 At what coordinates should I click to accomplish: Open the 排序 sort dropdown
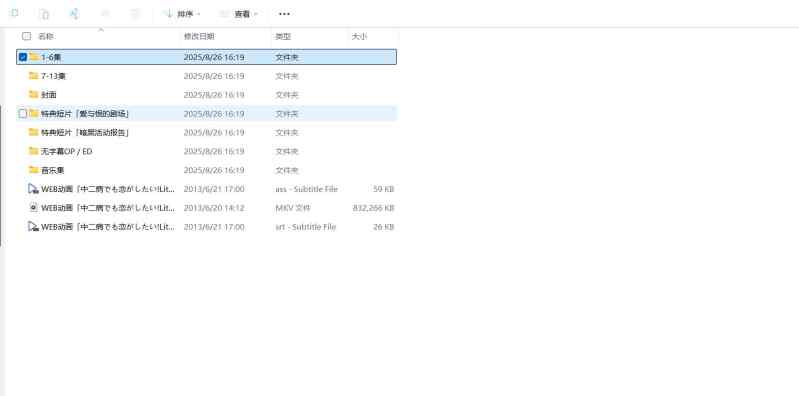coord(182,14)
